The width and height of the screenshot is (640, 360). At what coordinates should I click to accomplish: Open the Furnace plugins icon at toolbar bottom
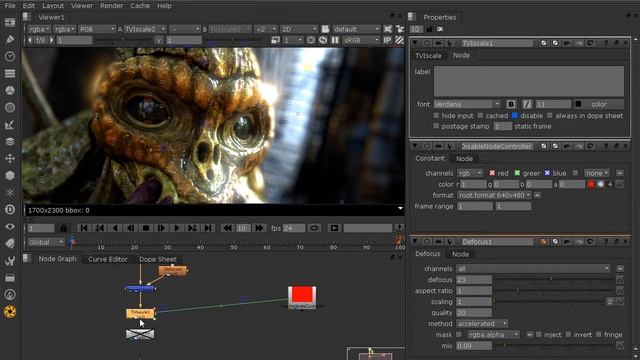(10, 312)
